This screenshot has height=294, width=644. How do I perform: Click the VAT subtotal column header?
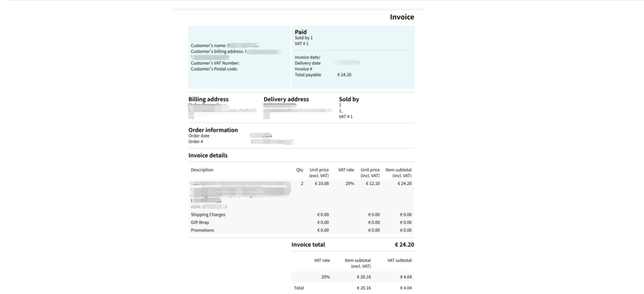(x=399, y=261)
